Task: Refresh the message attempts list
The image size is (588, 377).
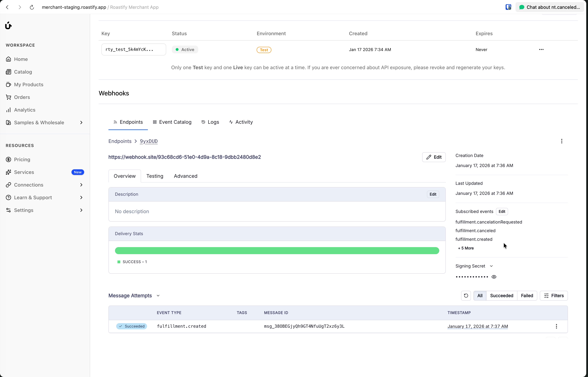Action: (x=466, y=296)
